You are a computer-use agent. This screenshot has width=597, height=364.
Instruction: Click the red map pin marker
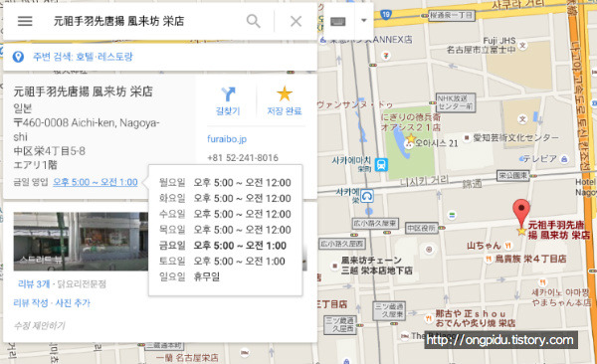(521, 213)
